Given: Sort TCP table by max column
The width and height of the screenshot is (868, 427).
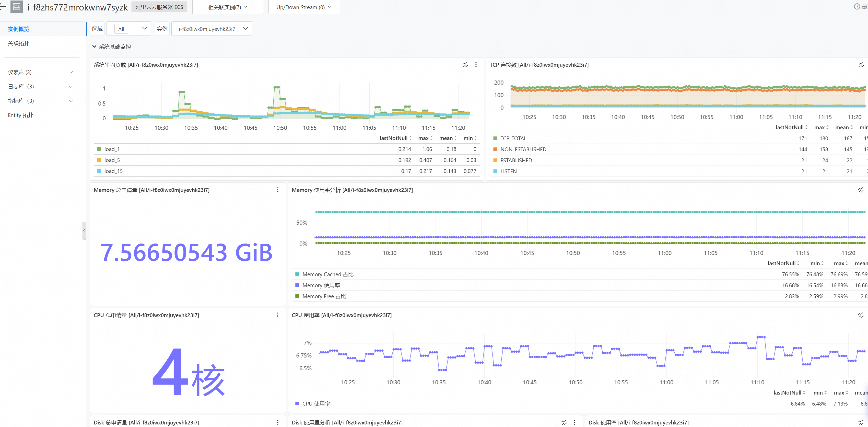Looking at the screenshot, I should pyautogui.click(x=822, y=128).
